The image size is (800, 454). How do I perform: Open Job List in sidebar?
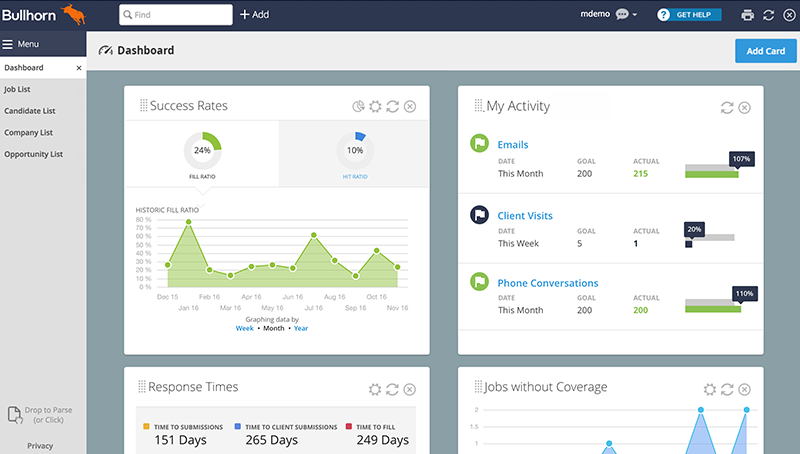[x=17, y=89]
